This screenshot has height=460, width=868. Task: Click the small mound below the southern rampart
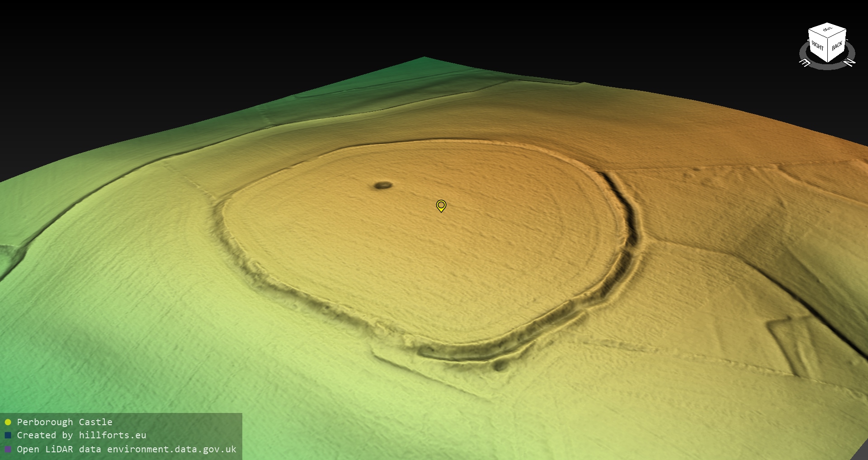click(x=500, y=365)
